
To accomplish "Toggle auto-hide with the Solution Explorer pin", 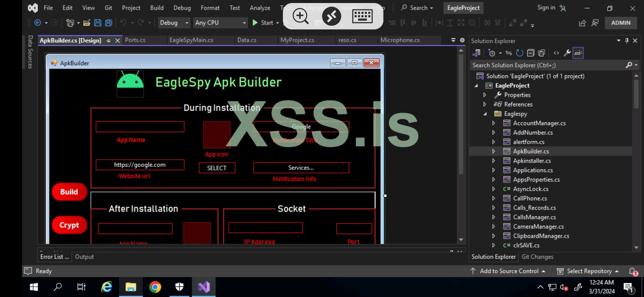I will (x=626, y=40).
